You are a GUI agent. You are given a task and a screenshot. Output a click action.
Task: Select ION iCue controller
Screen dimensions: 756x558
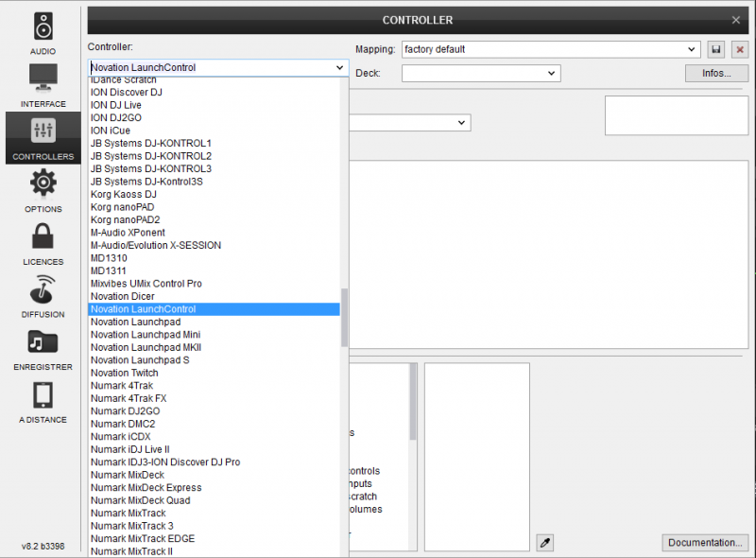click(x=215, y=131)
